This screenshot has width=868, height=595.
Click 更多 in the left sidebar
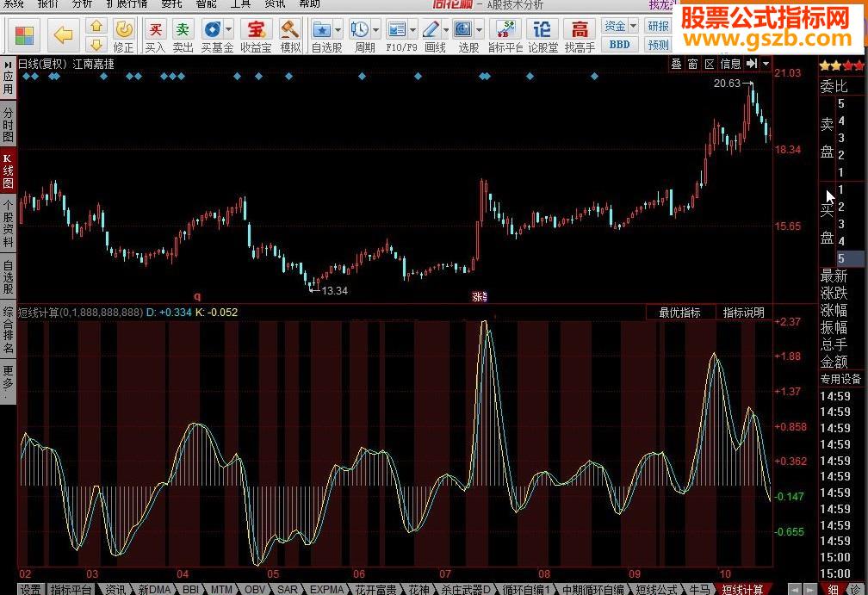pyautogui.click(x=8, y=381)
